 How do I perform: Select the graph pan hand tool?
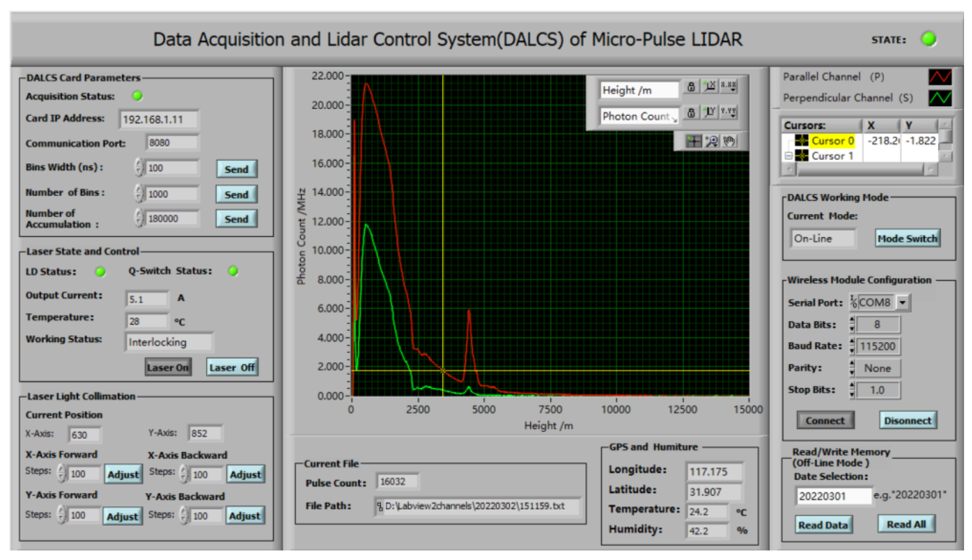(x=729, y=142)
